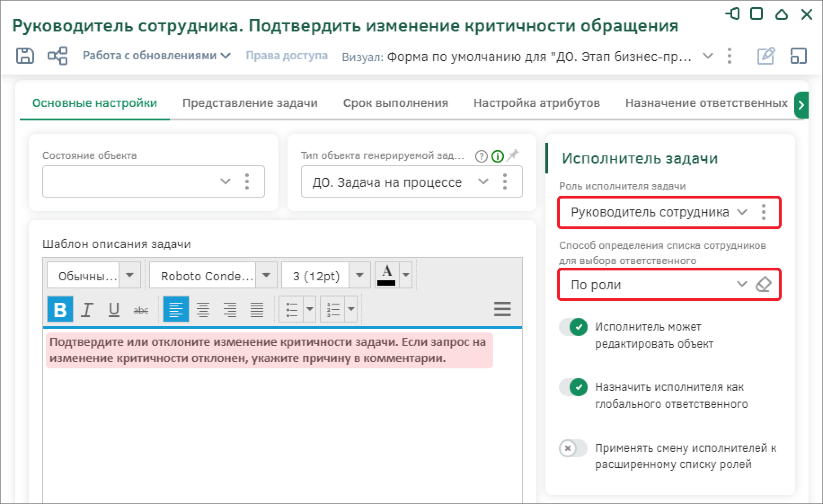Click 'Состояние объекта' input field
This screenshot has width=823, height=504.
coord(154,181)
